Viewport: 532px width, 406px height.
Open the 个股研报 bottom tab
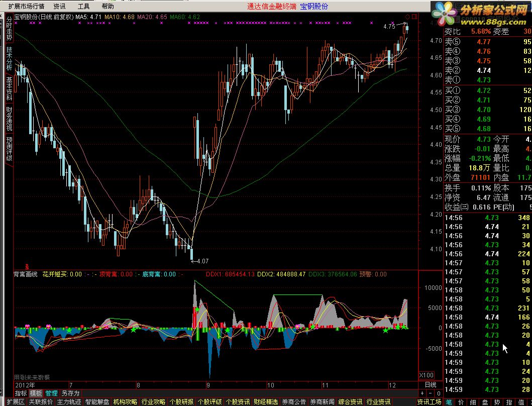tap(181, 402)
